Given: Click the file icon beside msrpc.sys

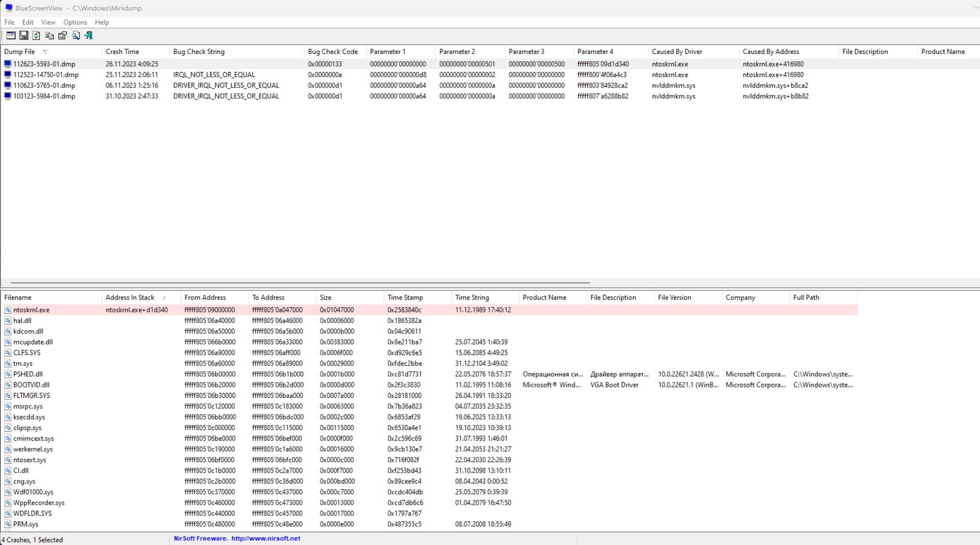Looking at the screenshot, I should coord(8,406).
